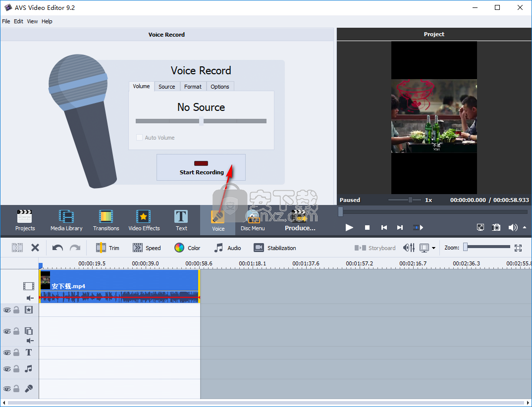The height and width of the screenshot is (407, 532).
Task: Jump to previous frame
Action: coord(384,228)
